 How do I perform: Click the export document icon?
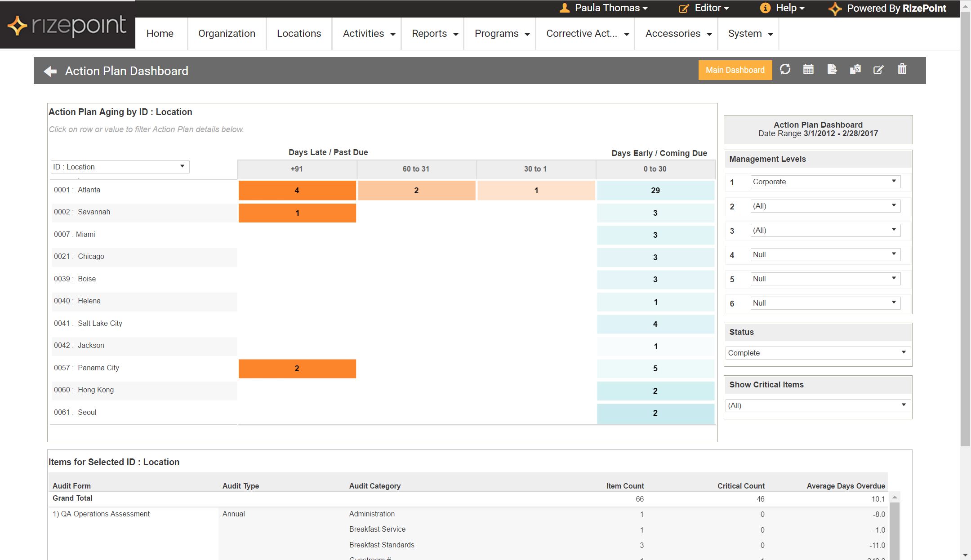pos(832,70)
